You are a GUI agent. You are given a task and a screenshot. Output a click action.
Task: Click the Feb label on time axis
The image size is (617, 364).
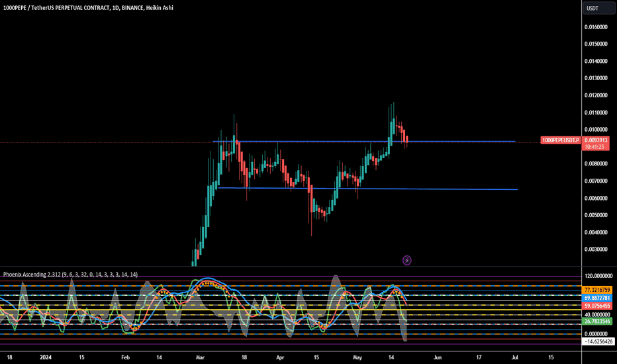click(125, 357)
